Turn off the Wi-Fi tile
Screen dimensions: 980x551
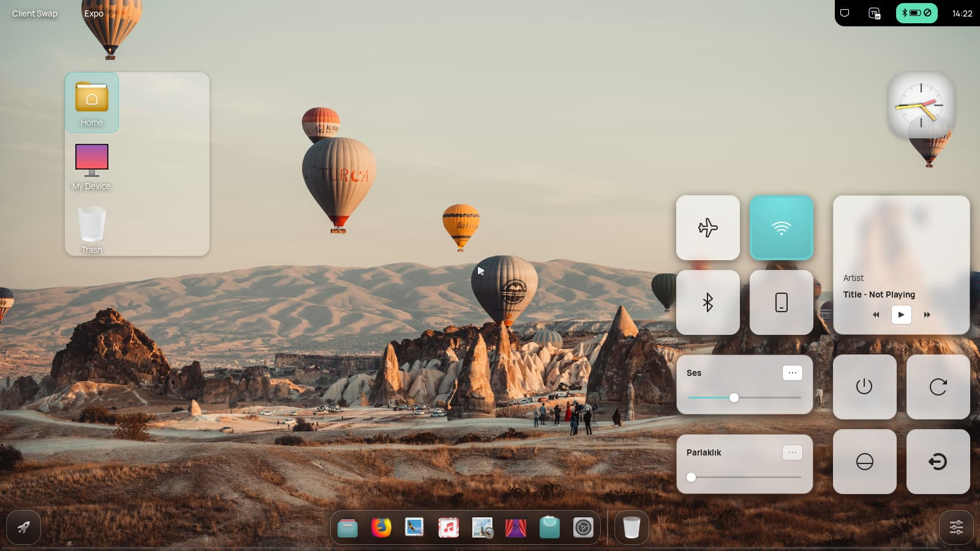point(781,228)
